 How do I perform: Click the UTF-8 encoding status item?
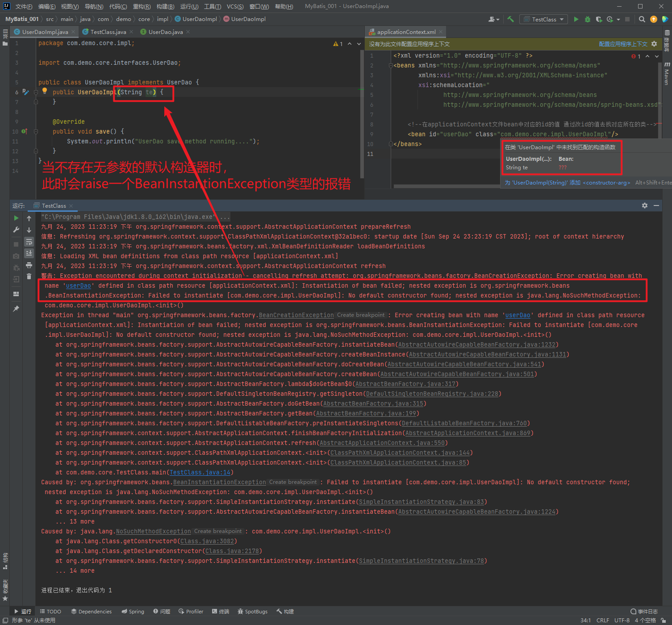tap(622, 620)
